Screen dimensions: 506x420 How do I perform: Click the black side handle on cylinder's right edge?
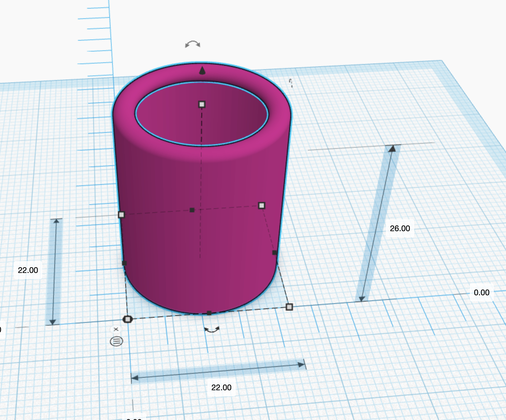point(275,253)
